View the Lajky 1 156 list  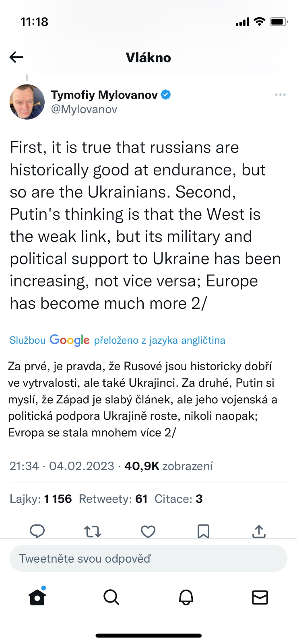(41, 499)
